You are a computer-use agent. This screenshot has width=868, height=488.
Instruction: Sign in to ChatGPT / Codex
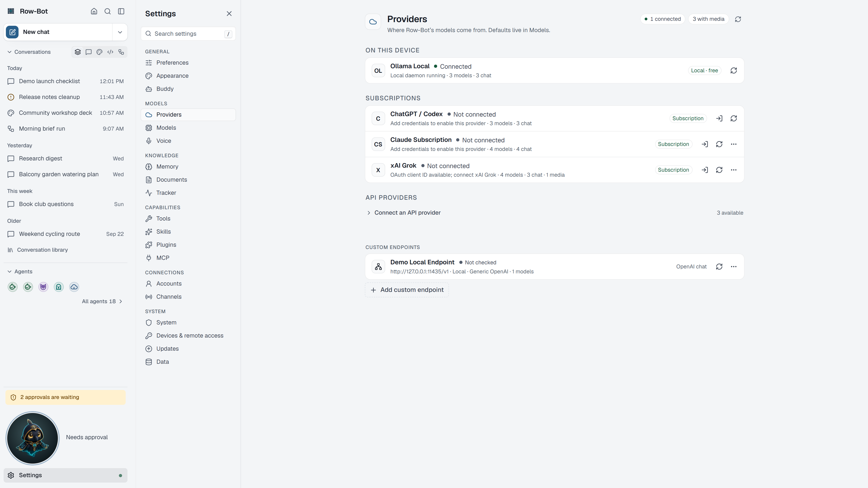point(719,119)
